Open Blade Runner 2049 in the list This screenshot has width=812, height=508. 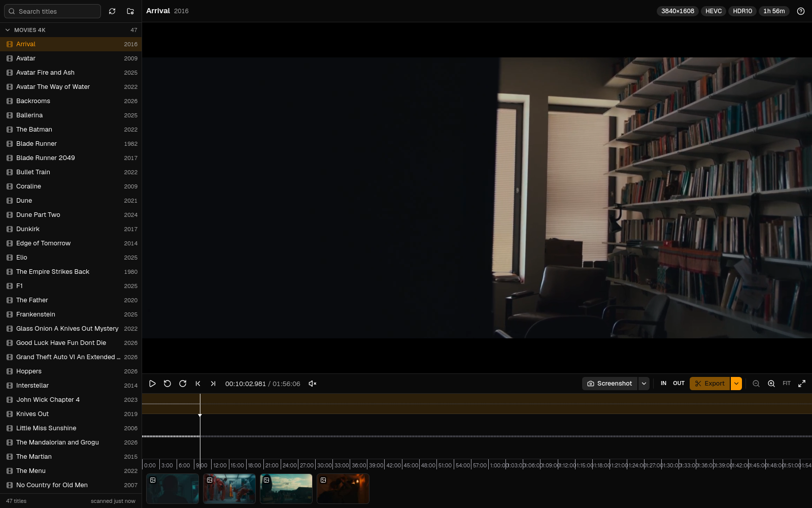[71, 158]
